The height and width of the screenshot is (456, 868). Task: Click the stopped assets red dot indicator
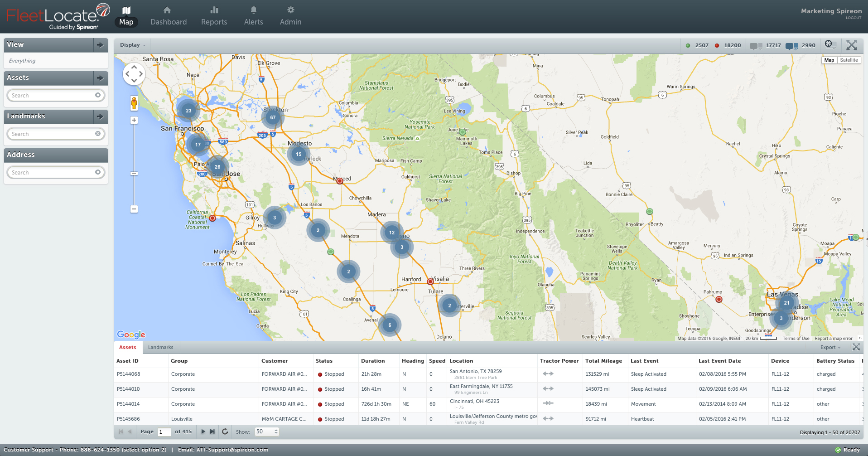click(717, 45)
